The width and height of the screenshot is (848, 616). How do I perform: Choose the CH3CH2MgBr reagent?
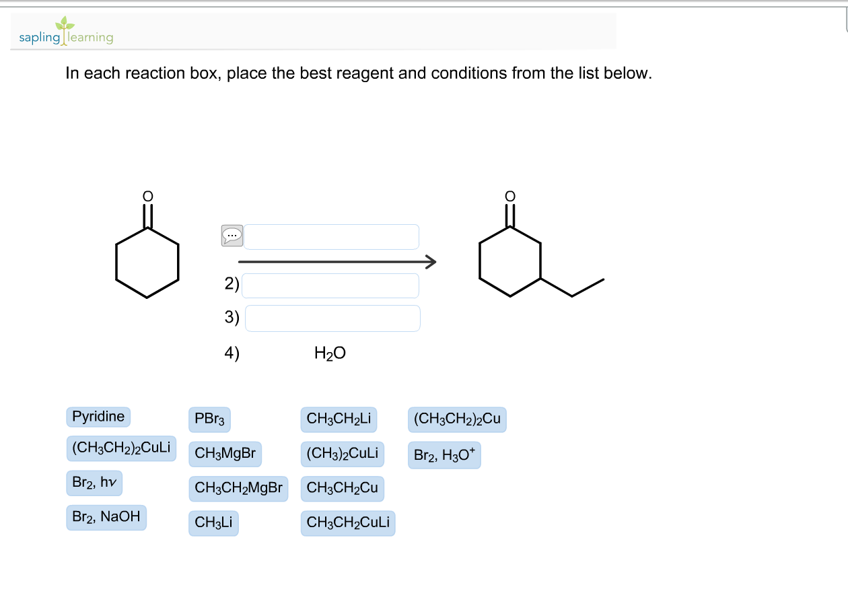click(238, 487)
